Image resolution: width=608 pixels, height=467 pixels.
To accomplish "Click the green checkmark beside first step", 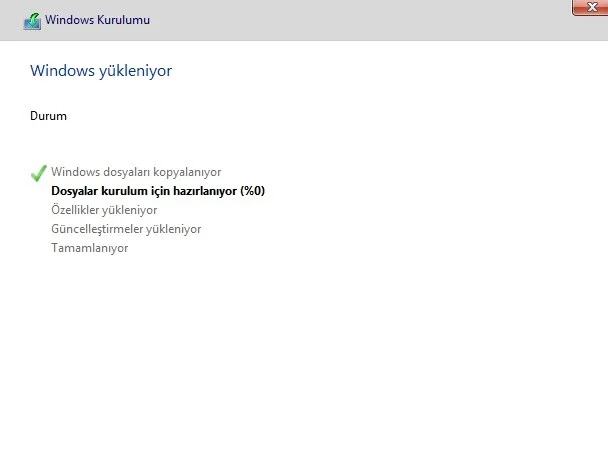I will click(x=39, y=173).
